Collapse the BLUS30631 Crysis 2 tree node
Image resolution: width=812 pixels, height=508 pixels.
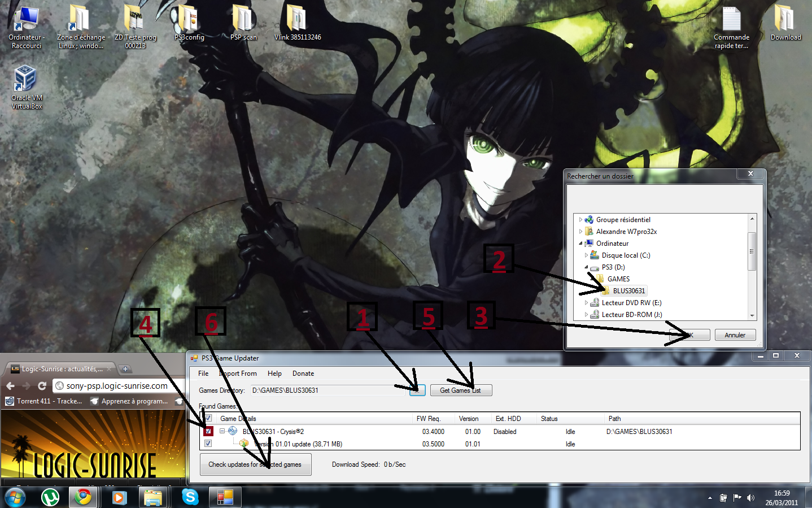222,431
